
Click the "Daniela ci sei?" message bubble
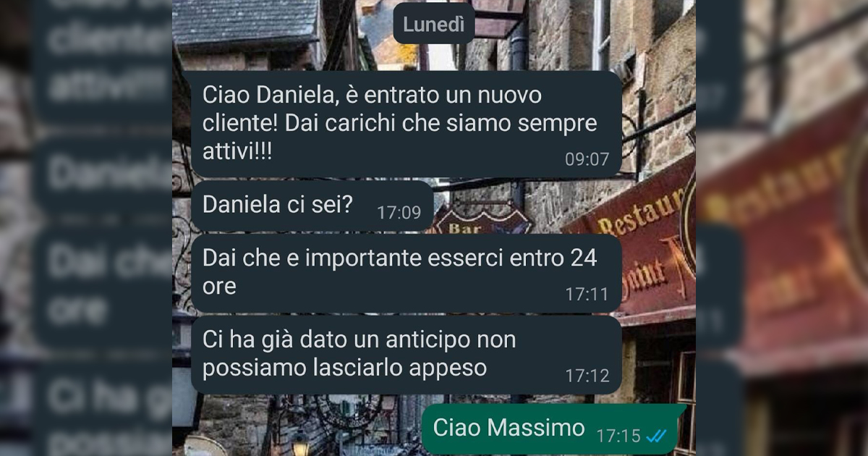click(312, 206)
